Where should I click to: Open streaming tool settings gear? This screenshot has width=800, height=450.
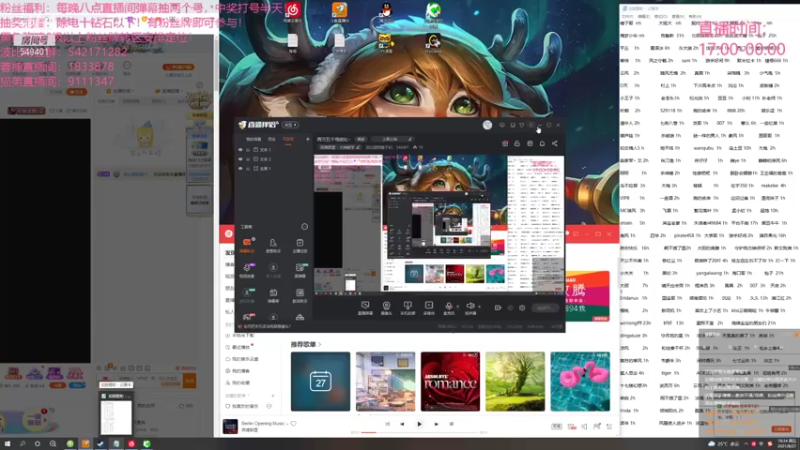pos(522,308)
